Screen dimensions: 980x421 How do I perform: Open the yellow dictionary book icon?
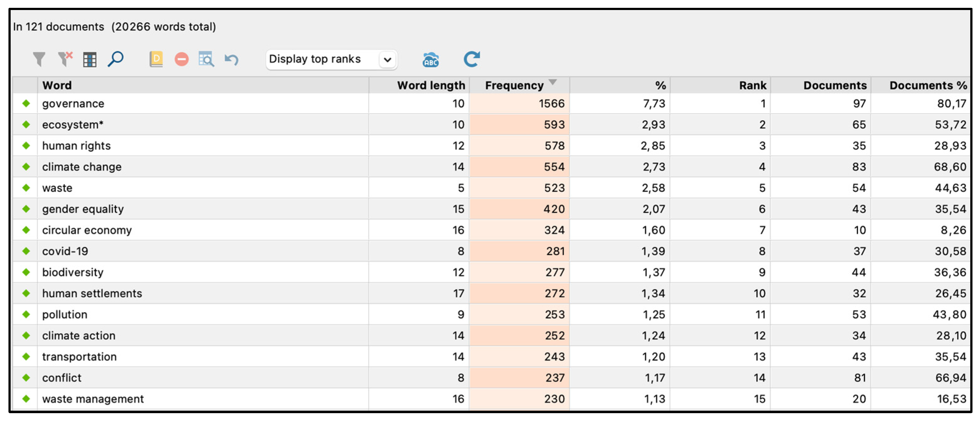point(156,59)
